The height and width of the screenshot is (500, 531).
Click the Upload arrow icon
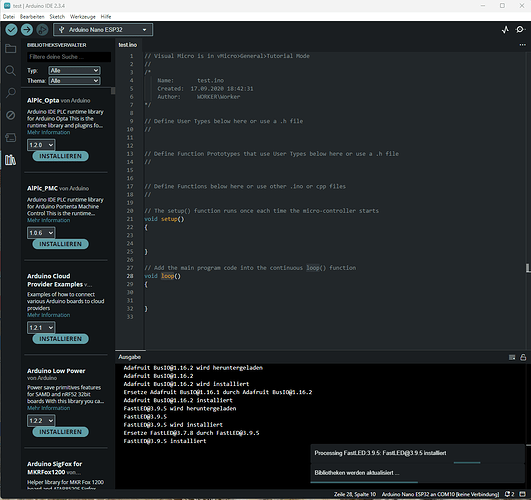[27, 30]
